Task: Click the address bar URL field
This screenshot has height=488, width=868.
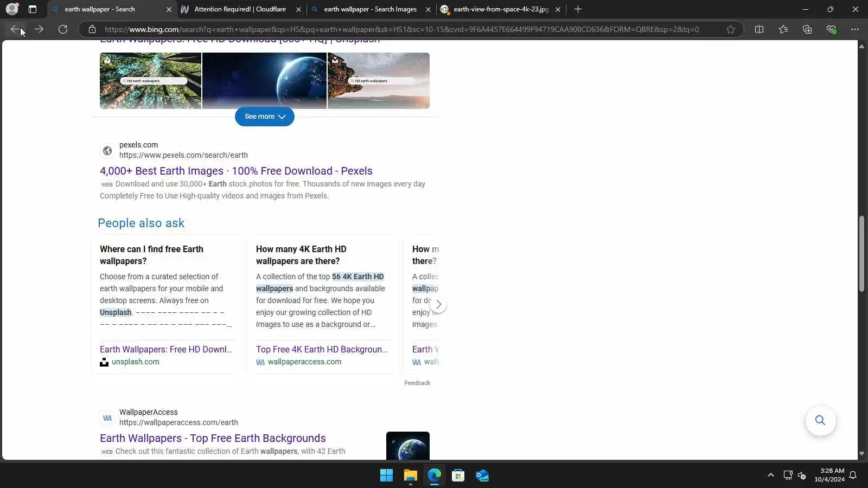Action: click(x=401, y=29)
